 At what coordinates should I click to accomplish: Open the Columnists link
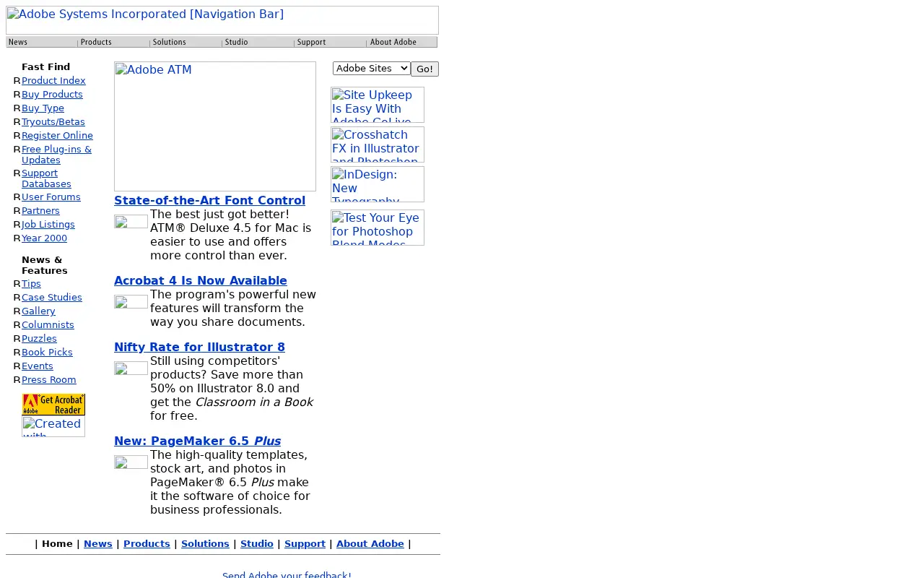click(48, 325)
